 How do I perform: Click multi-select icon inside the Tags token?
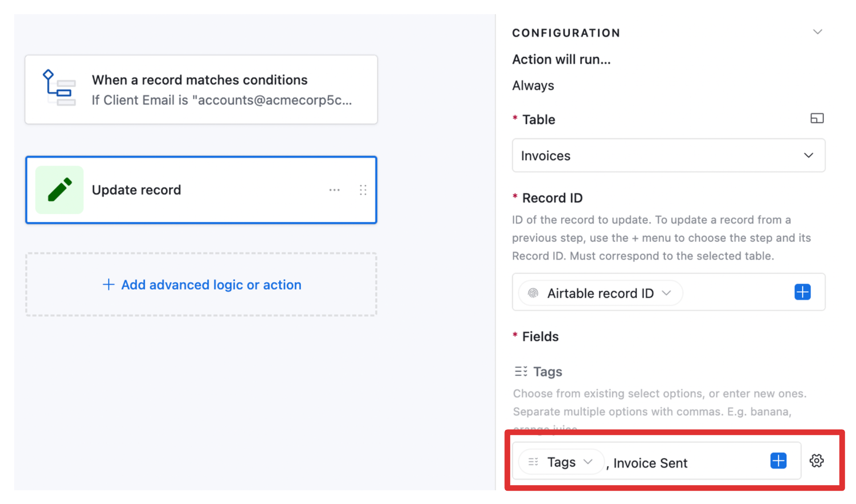point(533,461)
